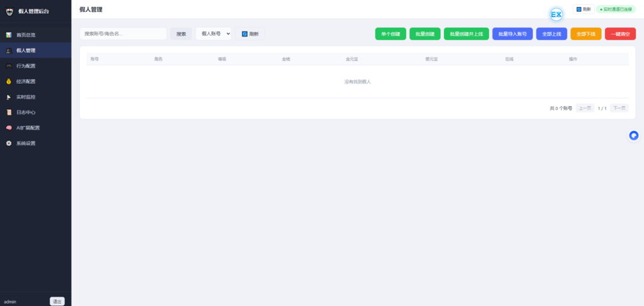Click the 共 0 个账号 count text
The image size is (644, 306).
click(x=560, y=108)
